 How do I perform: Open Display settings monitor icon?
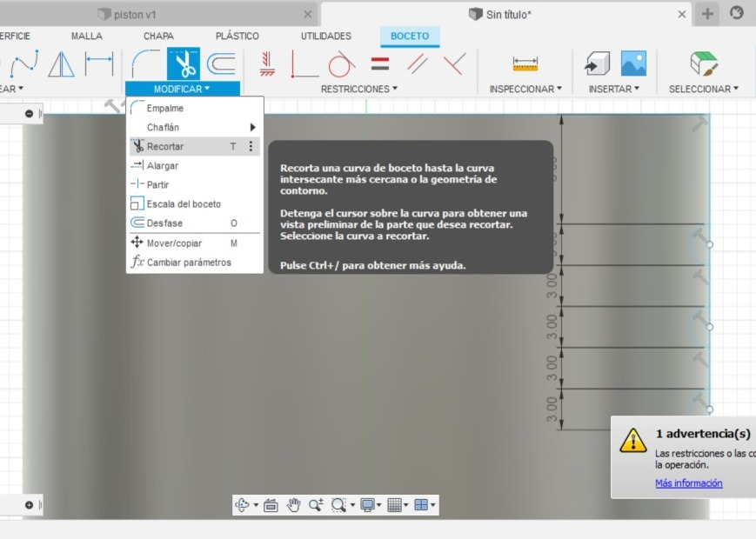click(x=367, y=505)
